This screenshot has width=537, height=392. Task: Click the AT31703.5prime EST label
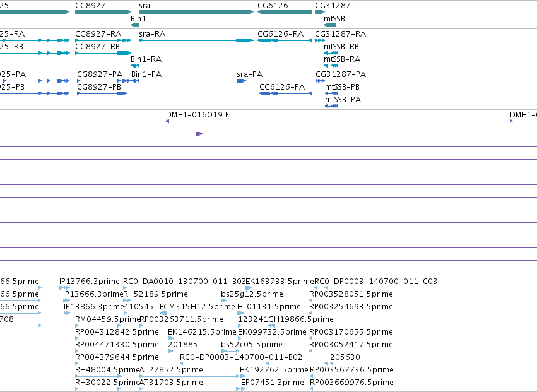point(171,383)
